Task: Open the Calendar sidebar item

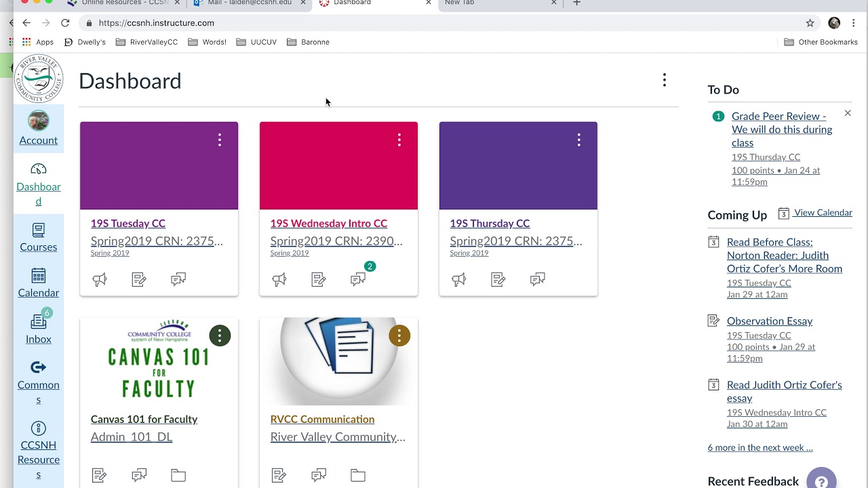Action: tap(39, 283)
